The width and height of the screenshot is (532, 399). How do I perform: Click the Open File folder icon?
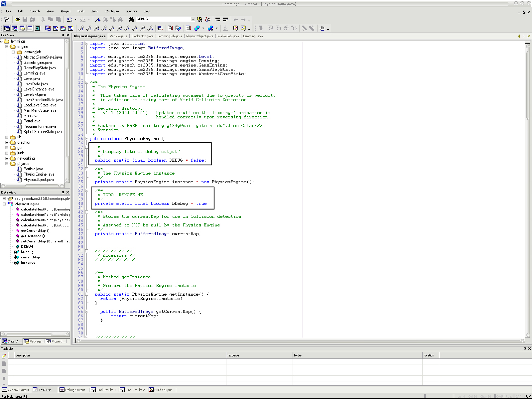(17, 20)
